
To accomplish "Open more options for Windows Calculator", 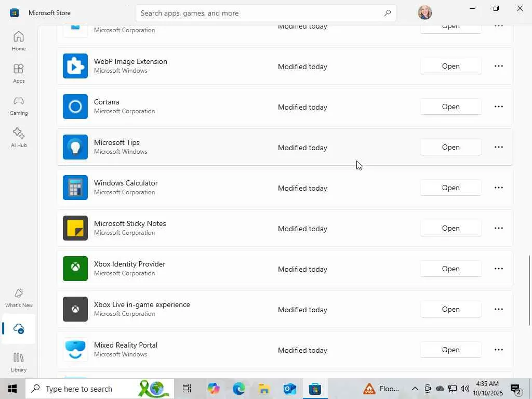I will pos(498,188).
